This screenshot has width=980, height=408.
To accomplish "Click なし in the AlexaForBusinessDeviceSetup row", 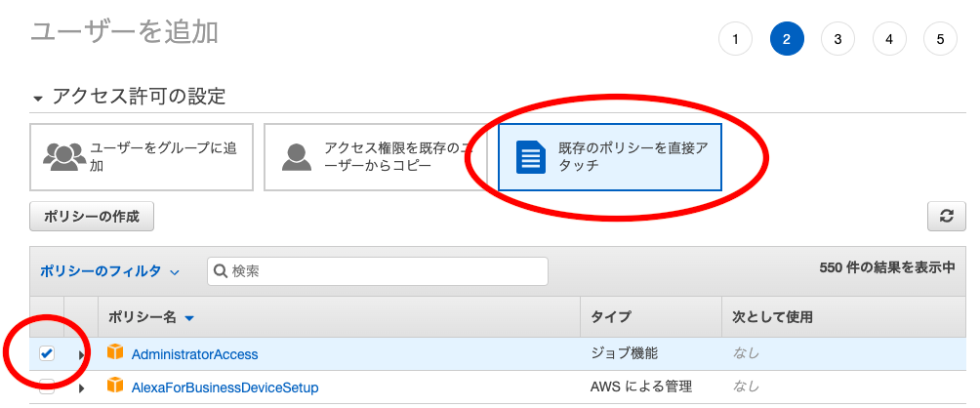I will pos(746,387).
